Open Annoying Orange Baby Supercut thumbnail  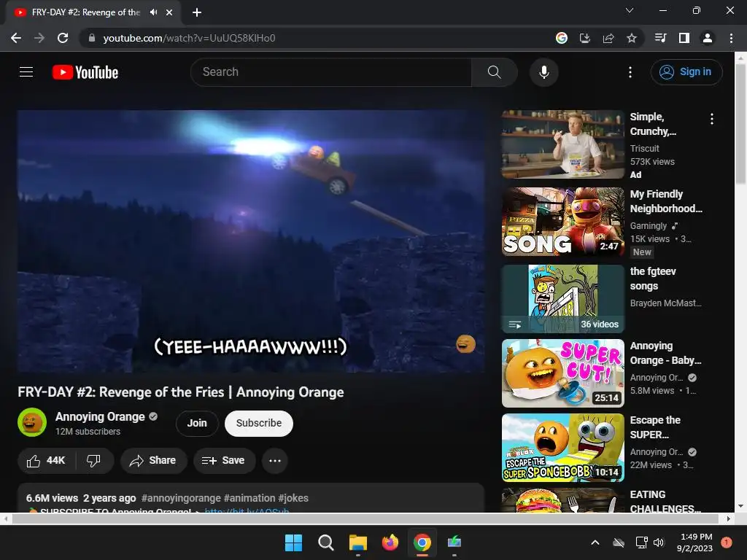[x=562, y=373]
